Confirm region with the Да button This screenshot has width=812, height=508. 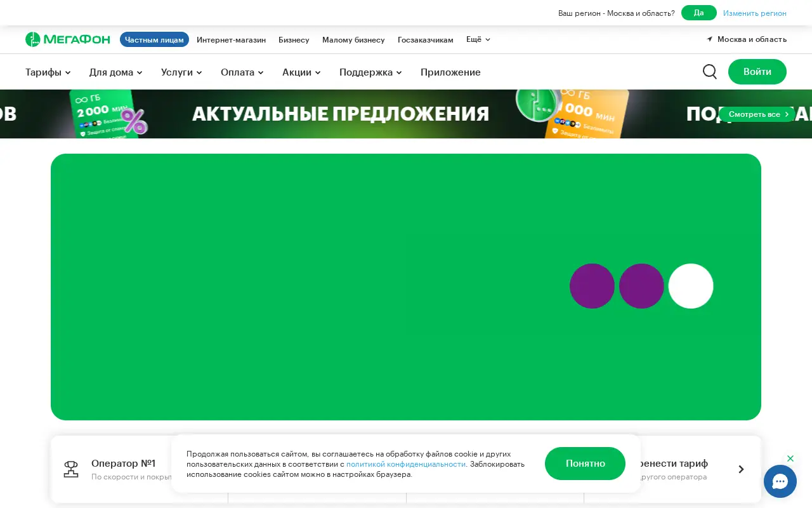click(x=699, y=13)
